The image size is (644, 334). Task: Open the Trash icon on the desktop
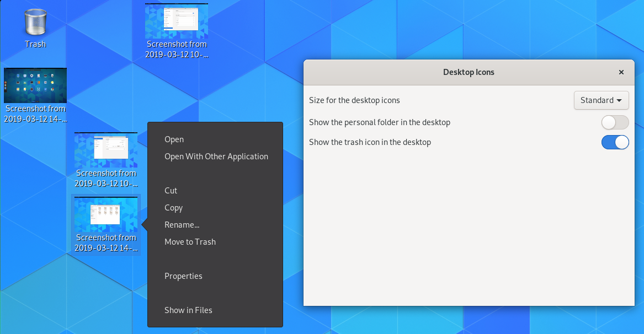pyautogui.click(x=35, y=25)
